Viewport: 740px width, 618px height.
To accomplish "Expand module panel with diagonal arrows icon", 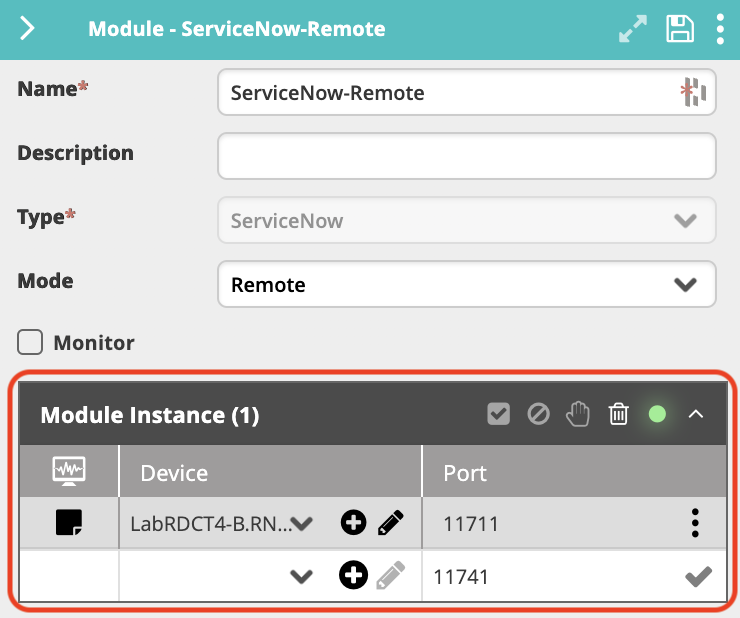I will (x=633, y=29).
